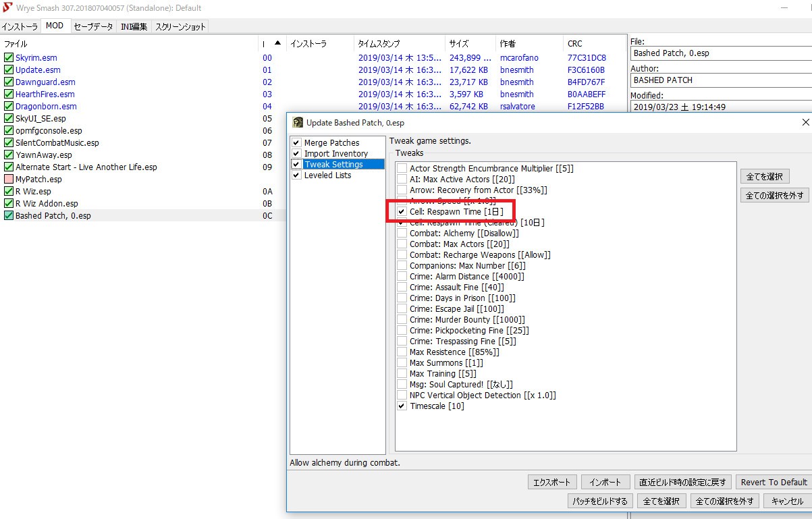Screen dimensions: 812x519
Task: Click the sort arrow in load order column
Action: click(x=277, y=43)
